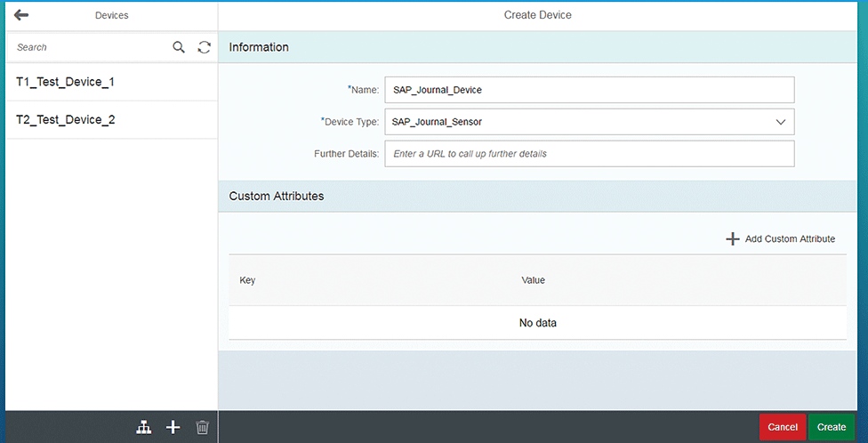Viewport: 868px width, 443px height.
Task: Cancel device creation
Action: [783, 427]
